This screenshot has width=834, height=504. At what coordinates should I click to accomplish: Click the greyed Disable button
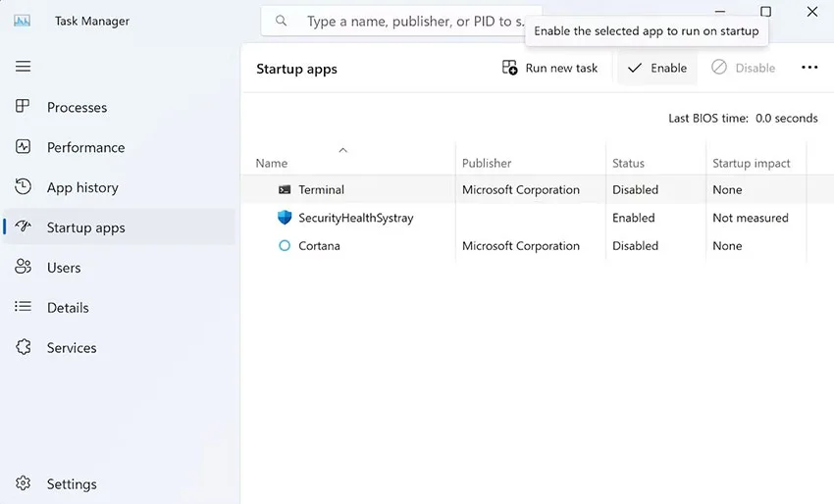(x=744, y=68)
